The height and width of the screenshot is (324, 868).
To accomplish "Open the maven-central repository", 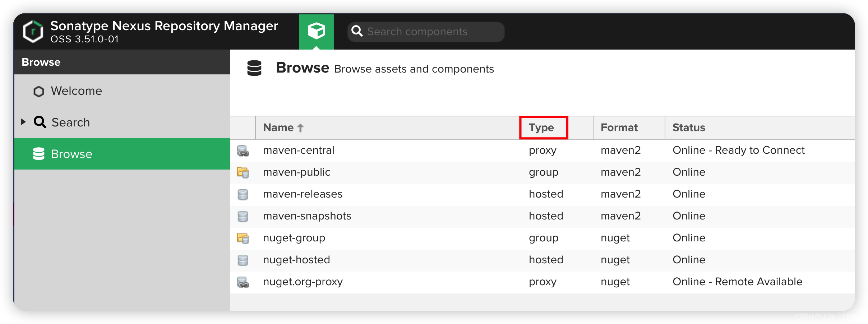I will click(299, 150).
